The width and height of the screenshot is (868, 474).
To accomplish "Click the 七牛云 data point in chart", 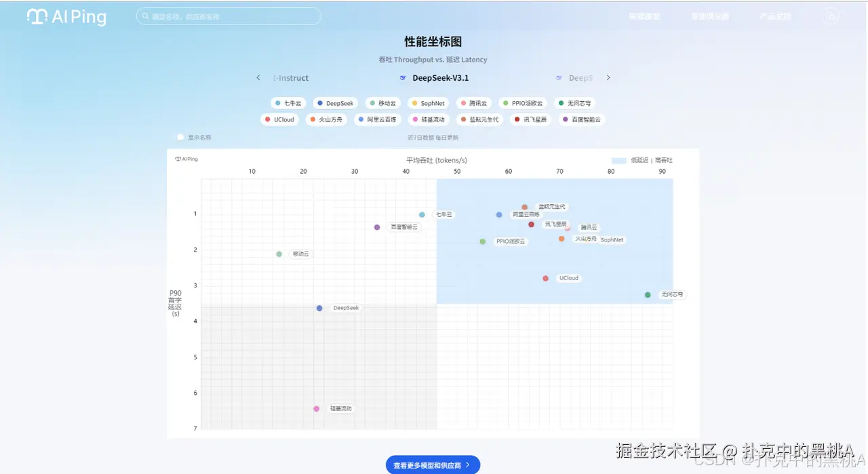I will coord(422,215).
